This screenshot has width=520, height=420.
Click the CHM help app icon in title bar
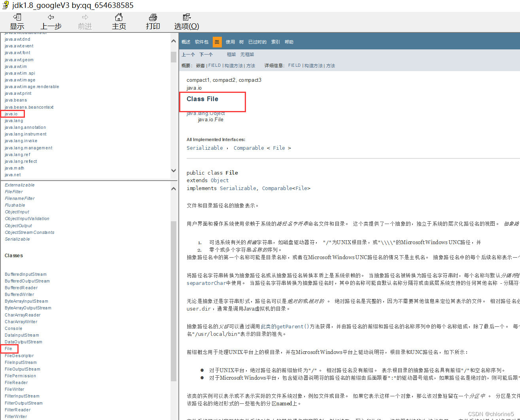[x=6, y=5]
